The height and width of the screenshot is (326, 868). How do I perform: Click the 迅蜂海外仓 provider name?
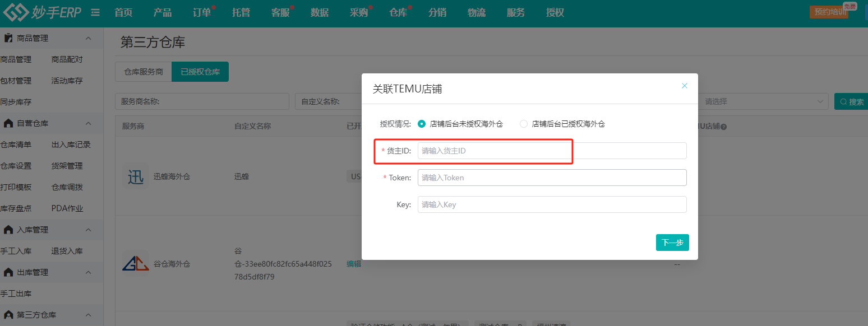point(172,176)
